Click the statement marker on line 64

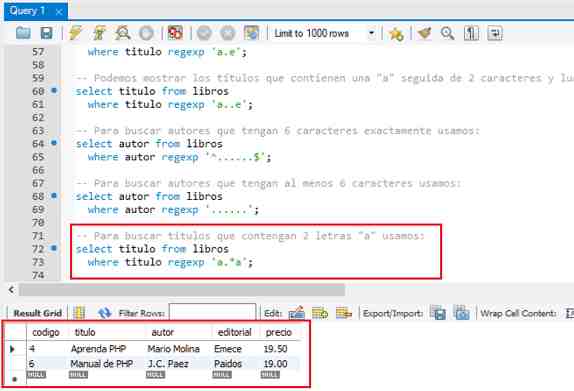pos(54,142)
